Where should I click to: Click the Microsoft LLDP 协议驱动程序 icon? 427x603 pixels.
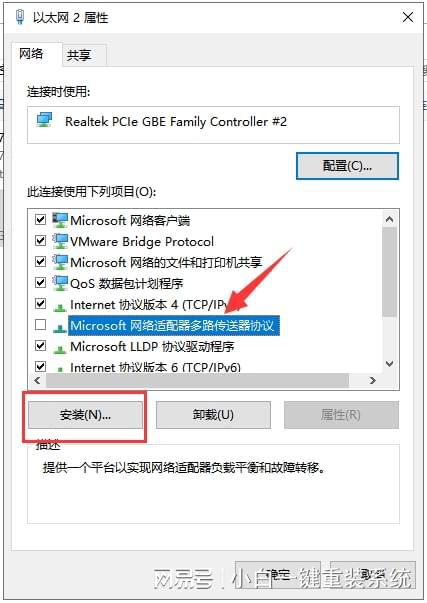[x=60, y=348]
